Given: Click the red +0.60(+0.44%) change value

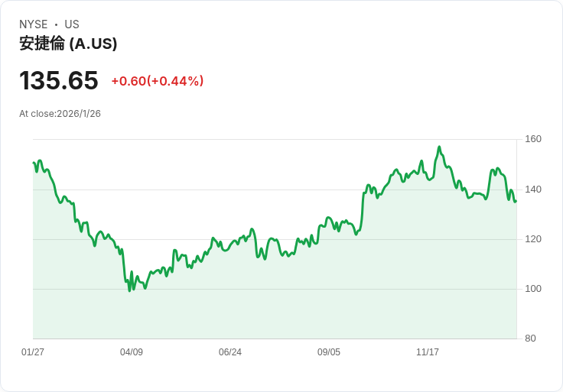Looking at the screenshot, I should click(x=157, y=81).
